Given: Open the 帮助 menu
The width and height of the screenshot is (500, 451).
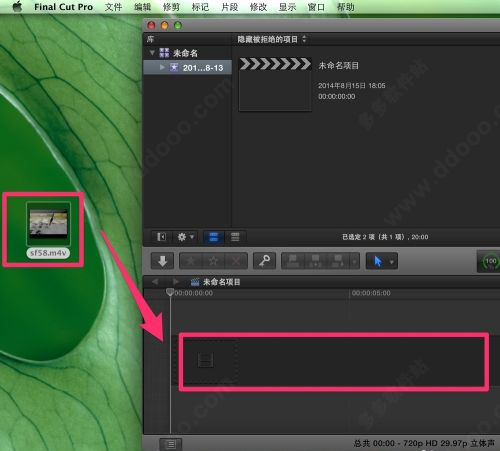Looking at the screenshot, I should coord(345,7).
